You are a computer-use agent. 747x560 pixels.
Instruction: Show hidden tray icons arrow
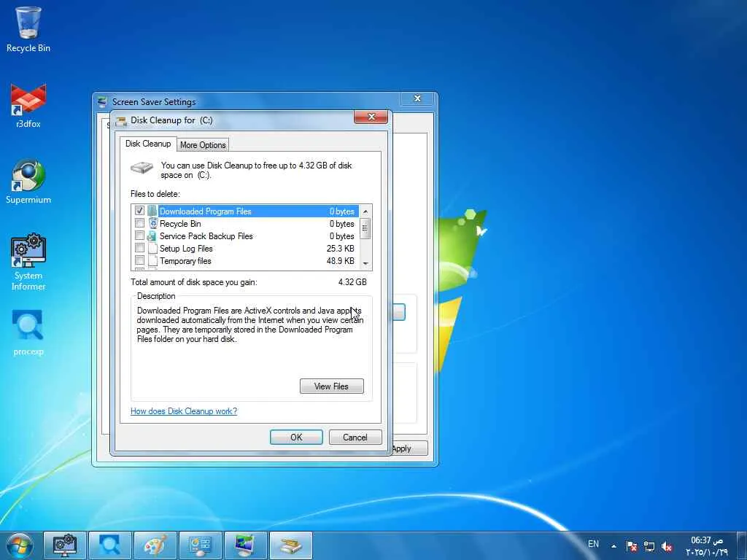[614, 545]
